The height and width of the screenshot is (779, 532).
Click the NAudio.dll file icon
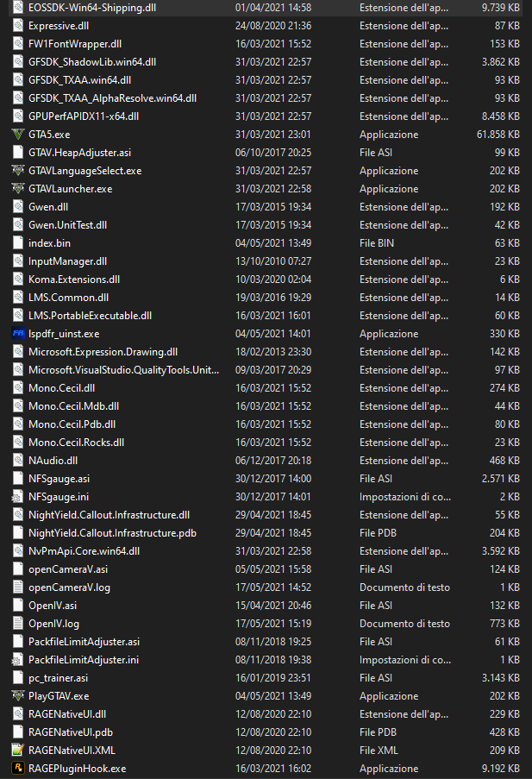click(18, 461)
